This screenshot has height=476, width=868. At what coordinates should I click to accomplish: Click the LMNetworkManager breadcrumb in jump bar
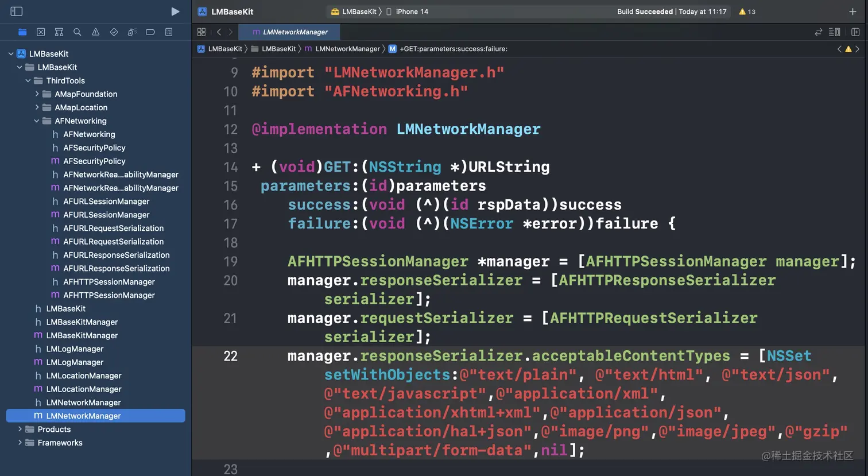(x=342, y=49)
